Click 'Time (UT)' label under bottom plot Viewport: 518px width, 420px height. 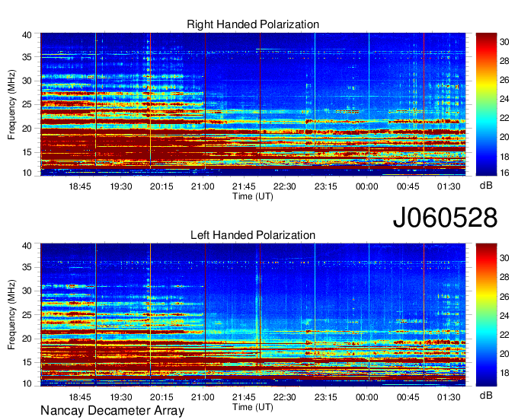(x=253, y=407)
